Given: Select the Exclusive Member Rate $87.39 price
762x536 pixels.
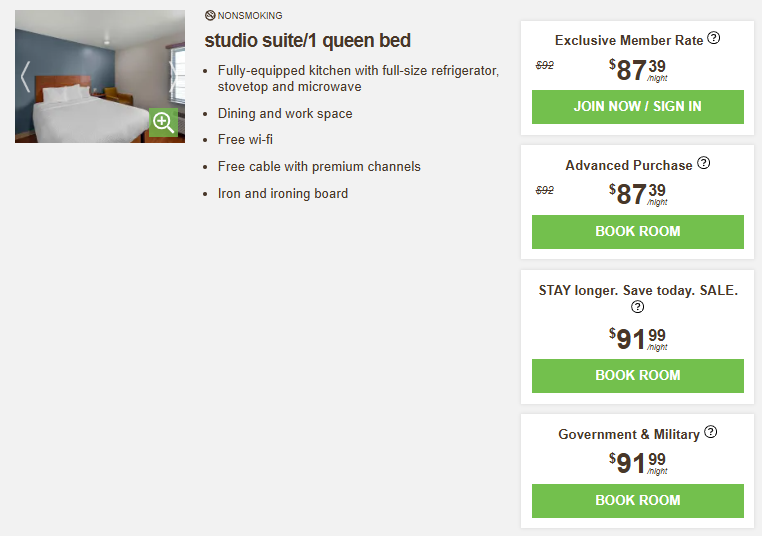Looking at the screenshot, I should coord(637,70).
